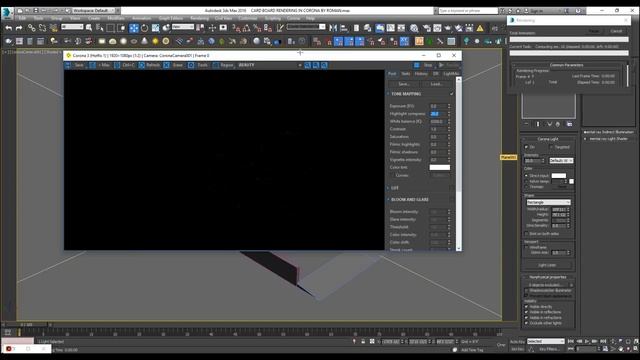The image size is (640, 360).
Task: Click the Mirror tool icon
Action: click(333, 28)
